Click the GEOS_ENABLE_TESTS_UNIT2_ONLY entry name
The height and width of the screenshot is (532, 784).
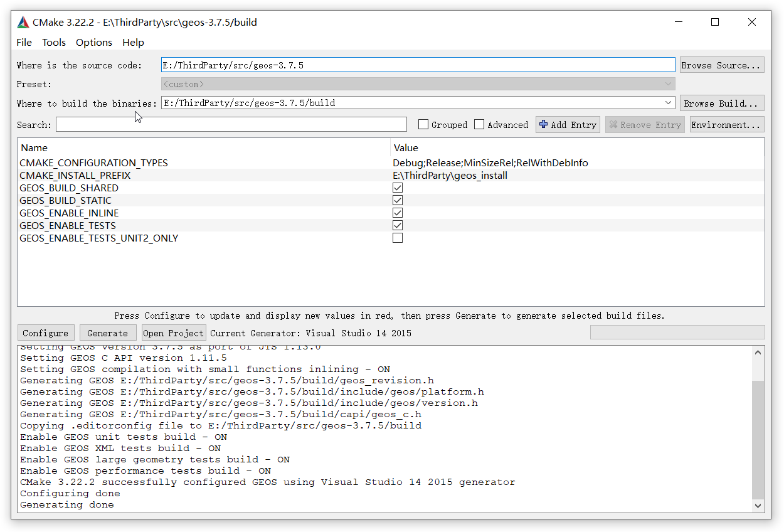pyautogui.click(x=99, y=238)
